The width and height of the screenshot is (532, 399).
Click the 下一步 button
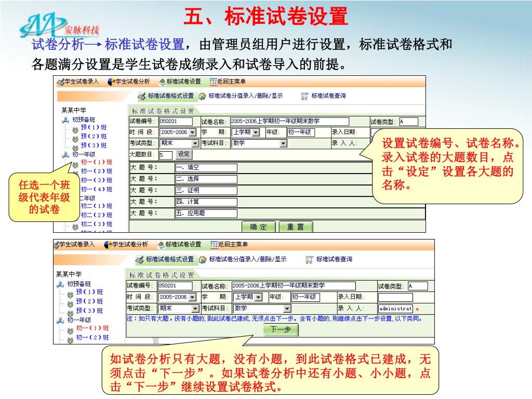[x=281, y=329]
